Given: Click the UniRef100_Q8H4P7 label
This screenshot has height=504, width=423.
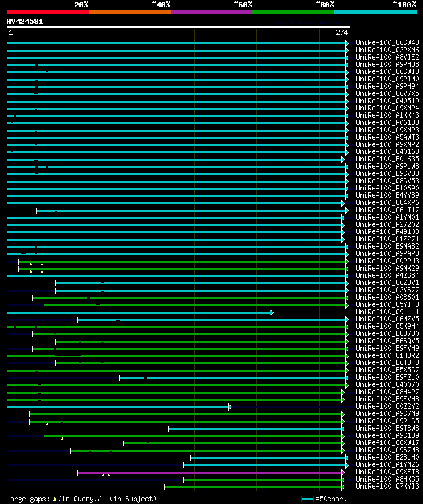Looking at the screenshot, I should (387, 392).
